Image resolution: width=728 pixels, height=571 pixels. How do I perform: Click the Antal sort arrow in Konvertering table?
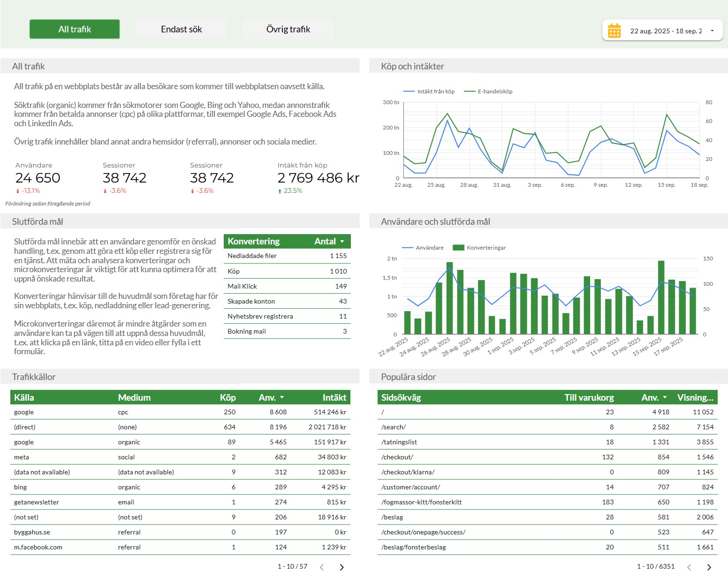342,242
